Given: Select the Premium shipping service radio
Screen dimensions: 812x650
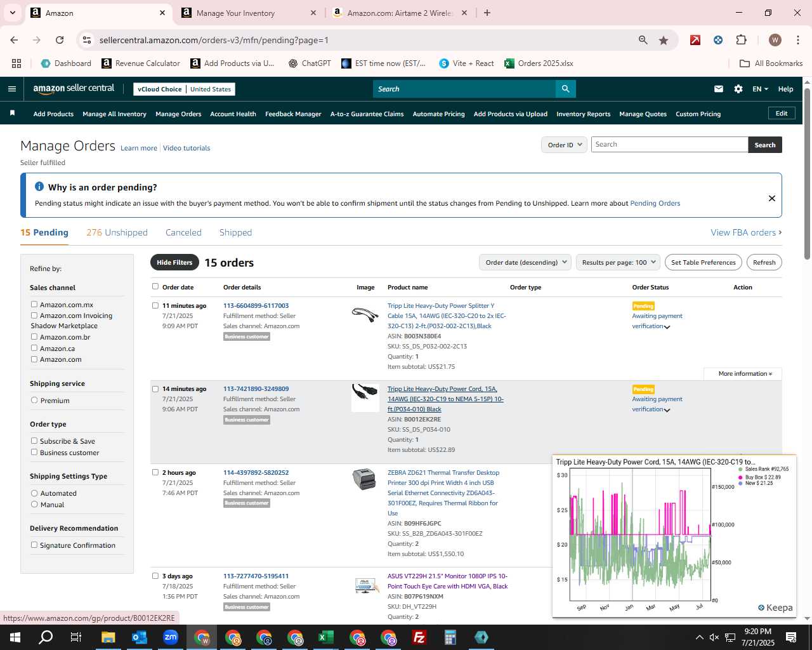Looking at the screenshot, I should 34,401.
